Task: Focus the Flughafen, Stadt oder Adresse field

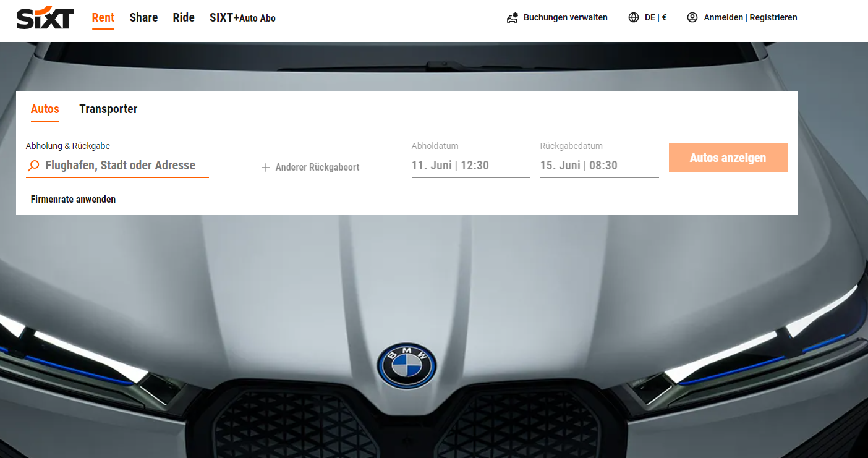Action: tap(121, 166)
